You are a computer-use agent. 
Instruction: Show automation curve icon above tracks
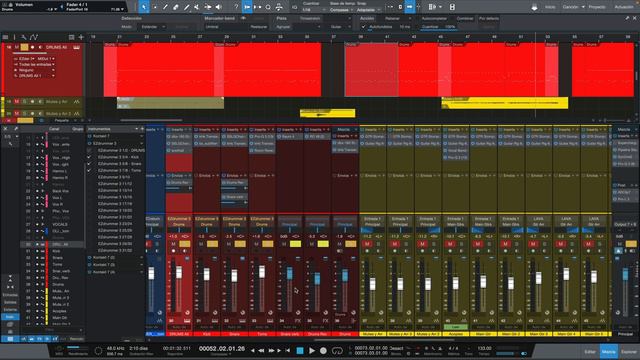pyautogui.click(x=34, y=37)
